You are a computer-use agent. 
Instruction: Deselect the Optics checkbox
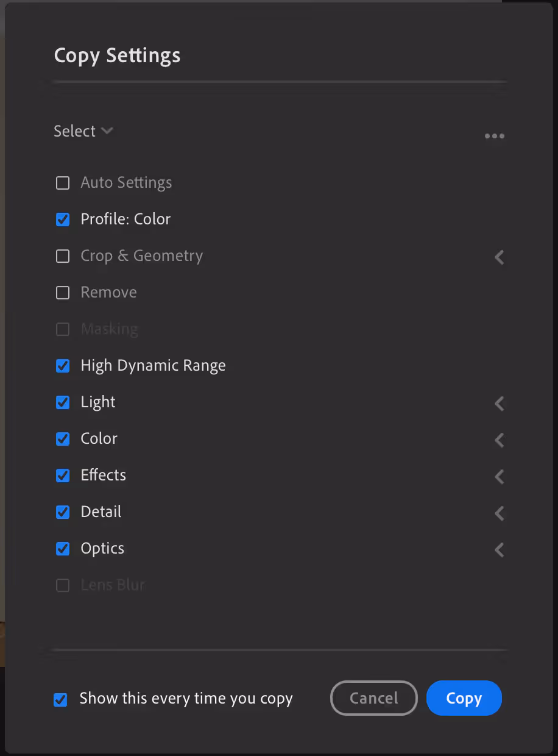(63, 549)
